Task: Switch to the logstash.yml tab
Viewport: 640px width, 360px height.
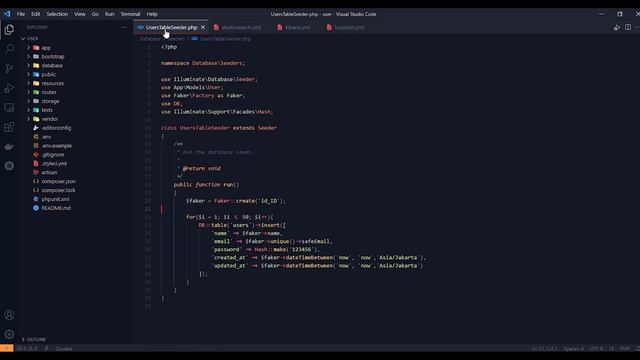Action: (x=349, y=27)
